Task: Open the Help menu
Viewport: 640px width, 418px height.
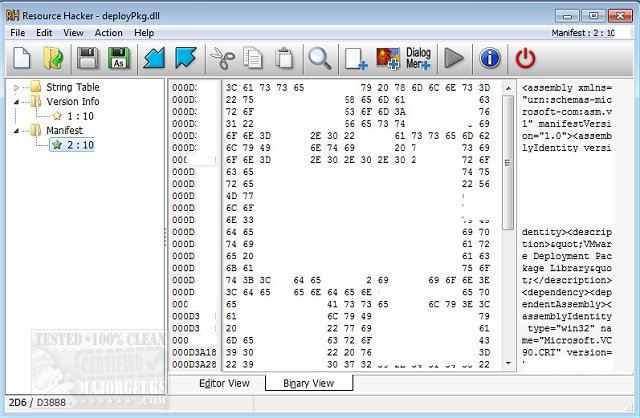Action: click(x=144, y=33)
